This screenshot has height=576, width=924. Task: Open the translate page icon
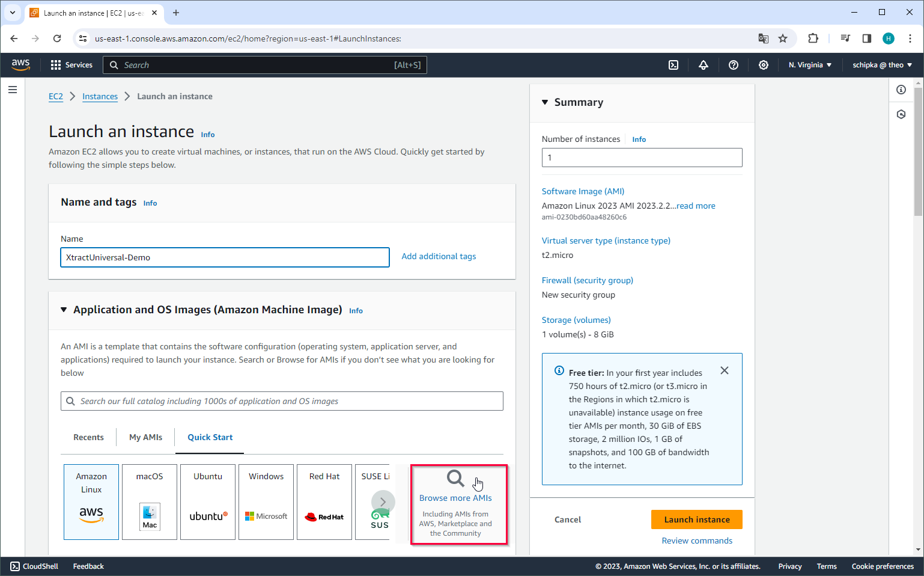coord(764,38)
